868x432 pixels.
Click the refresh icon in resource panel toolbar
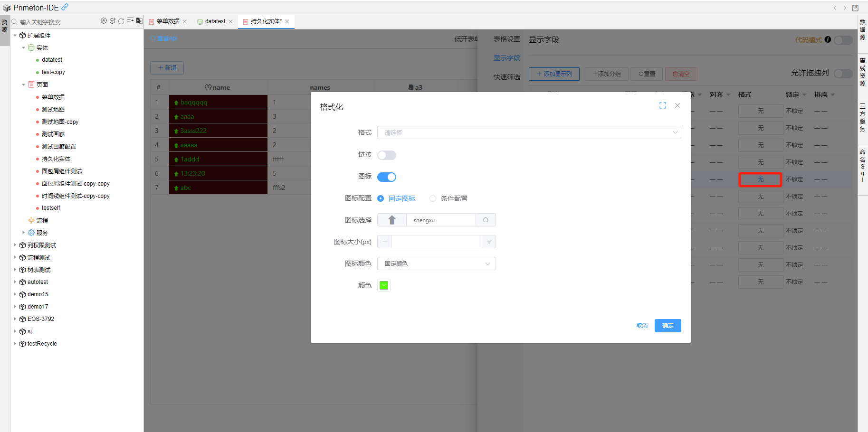(121, 21)
